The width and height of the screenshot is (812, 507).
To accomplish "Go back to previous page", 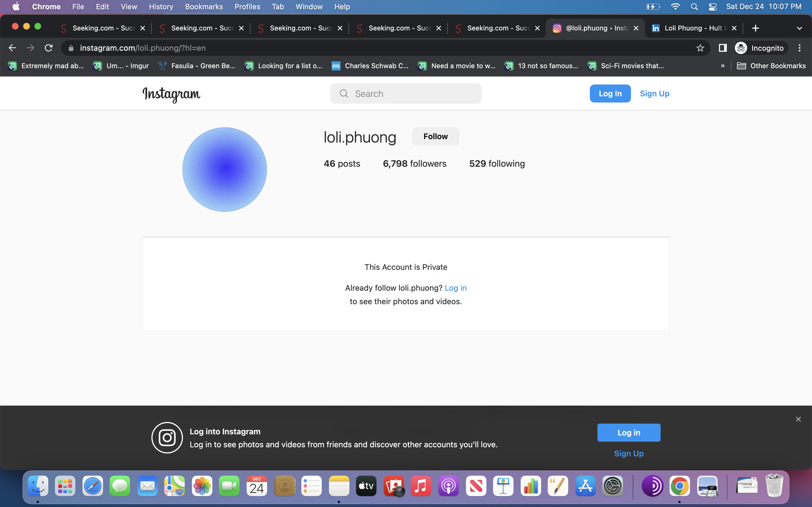I will (12, 48).
